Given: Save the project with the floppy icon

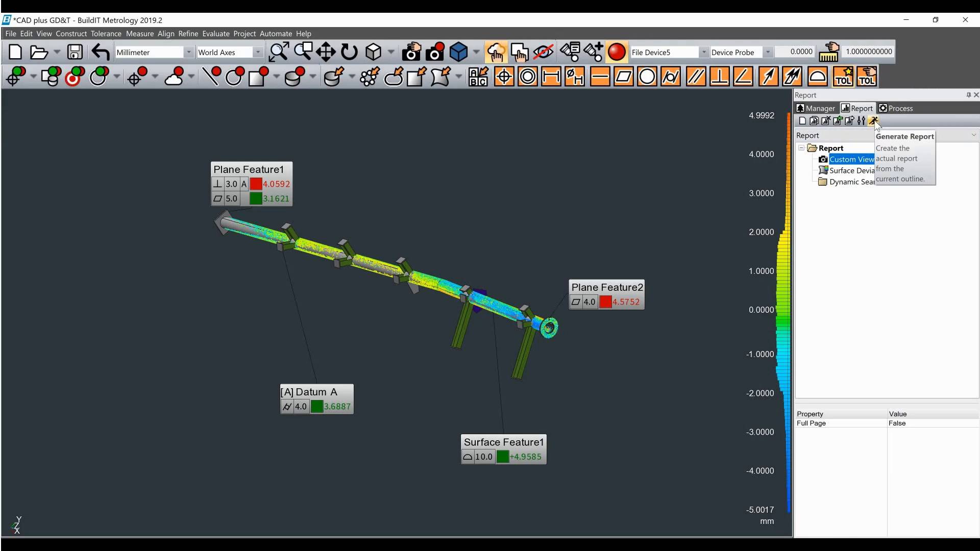Looking at the screenshot, I should (75, 52).
